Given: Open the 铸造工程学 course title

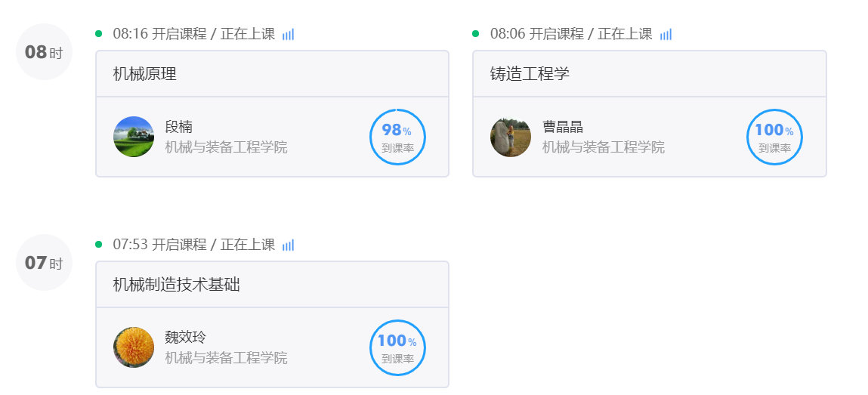Looking at the screenshot, I should (530, 73).
